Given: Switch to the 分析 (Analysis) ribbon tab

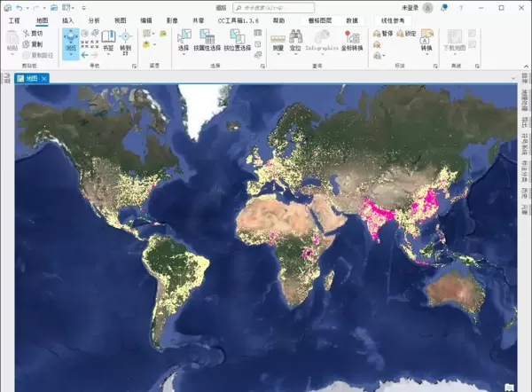Looking at the screenshot, I should [93, 20].
